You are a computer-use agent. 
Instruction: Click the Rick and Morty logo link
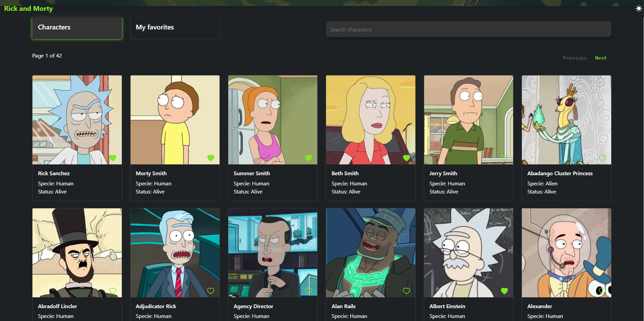point(28,8)
